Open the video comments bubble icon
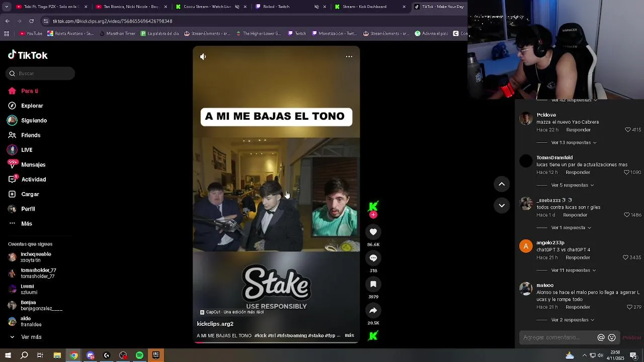Viewport: 644px width, 362px height. (x=373, y=258)
